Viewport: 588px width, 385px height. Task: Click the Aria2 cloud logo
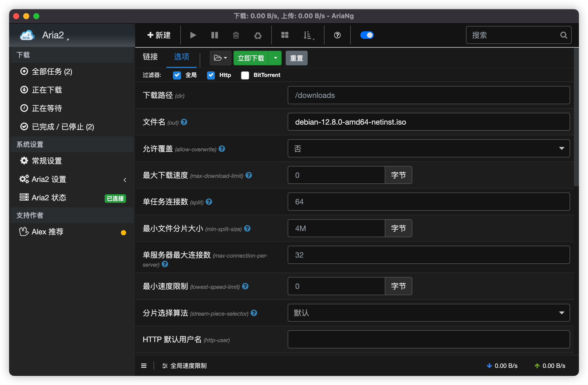27,35
